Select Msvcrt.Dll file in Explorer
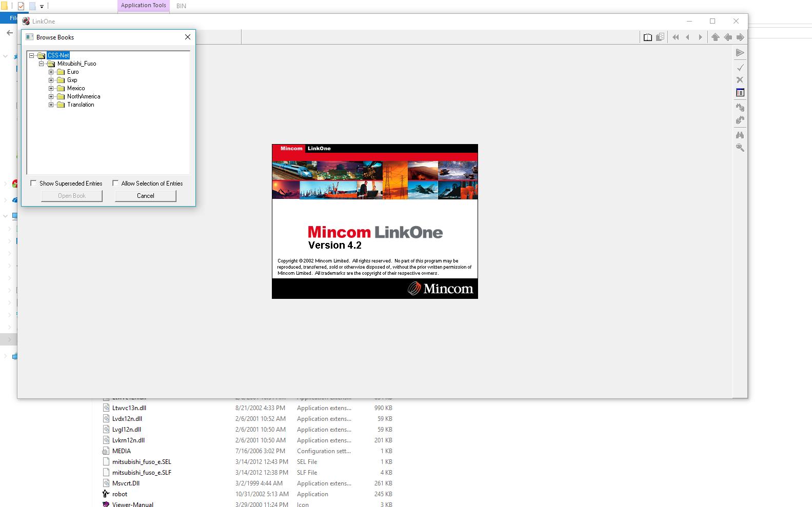 pos(126,483)
